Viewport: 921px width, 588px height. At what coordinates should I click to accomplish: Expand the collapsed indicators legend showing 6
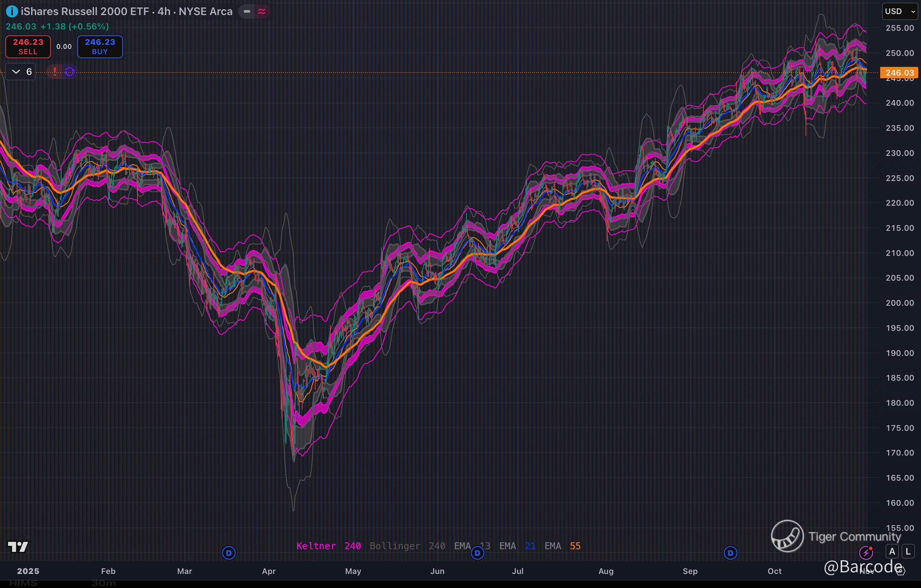21,72
